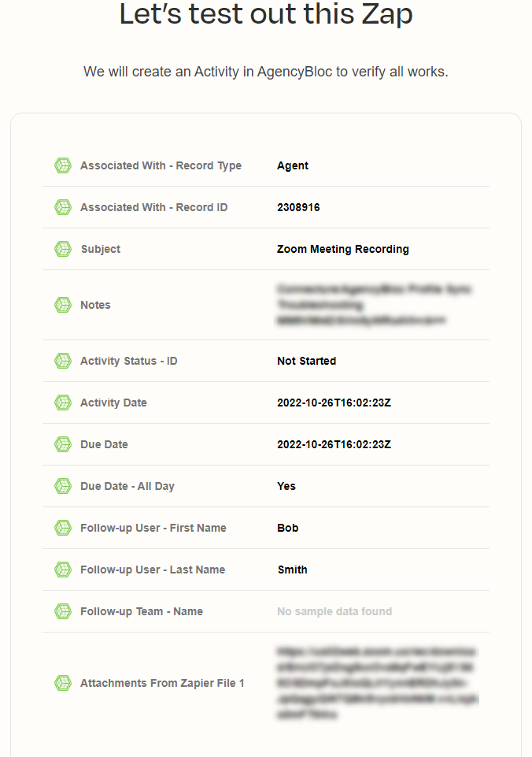Click the AgencyBloc icon beside Associated With - Record Type
The width and height of the screenshot is (532, 757).
[63, 165]
